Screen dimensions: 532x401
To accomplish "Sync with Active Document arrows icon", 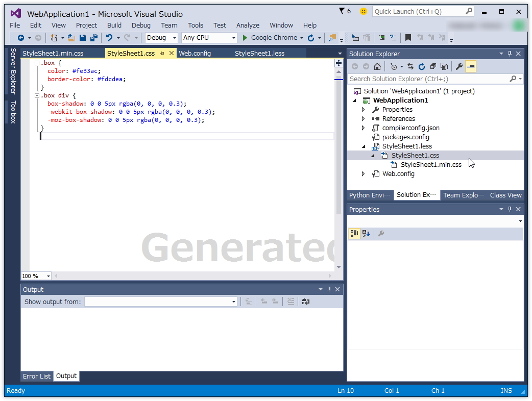I will 410,66.
